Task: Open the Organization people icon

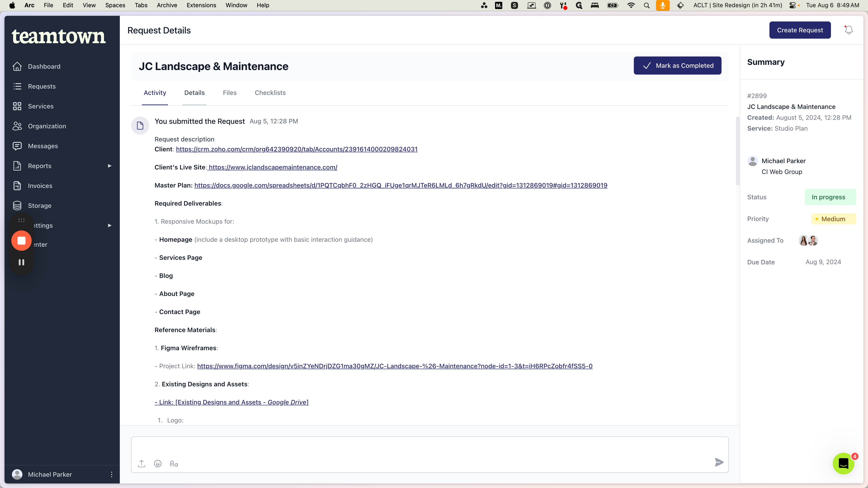Action: pos(17,126)
